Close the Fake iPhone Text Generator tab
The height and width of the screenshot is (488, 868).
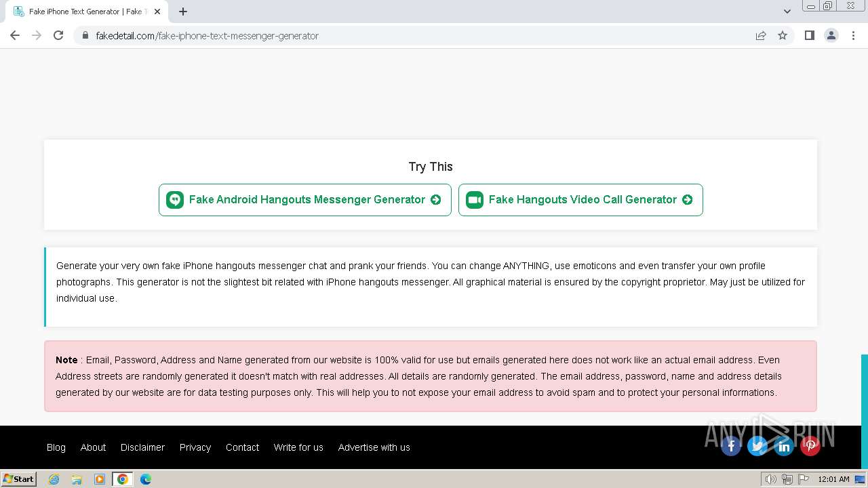pos(157,12)
